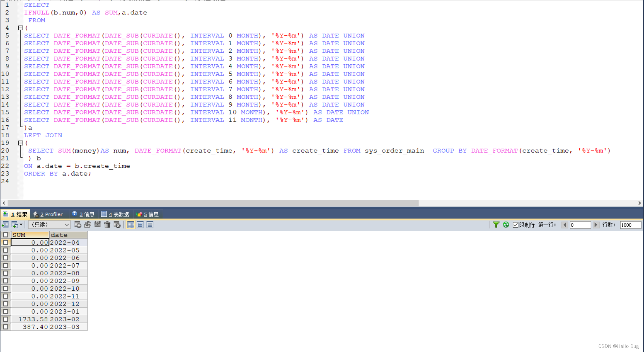The width and height of the screenshot is (644, 352).
Task: Click the 第一行 first row input field
Action: coord(580,225)
